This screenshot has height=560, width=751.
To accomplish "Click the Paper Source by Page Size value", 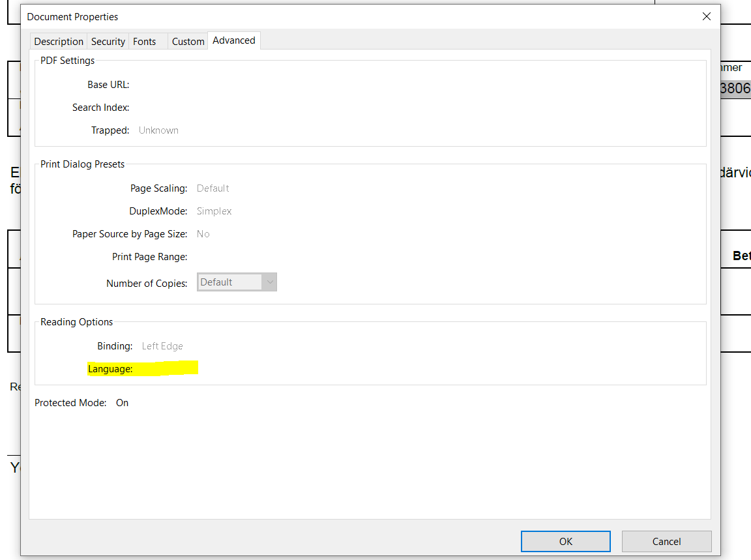I will (203, 234).
